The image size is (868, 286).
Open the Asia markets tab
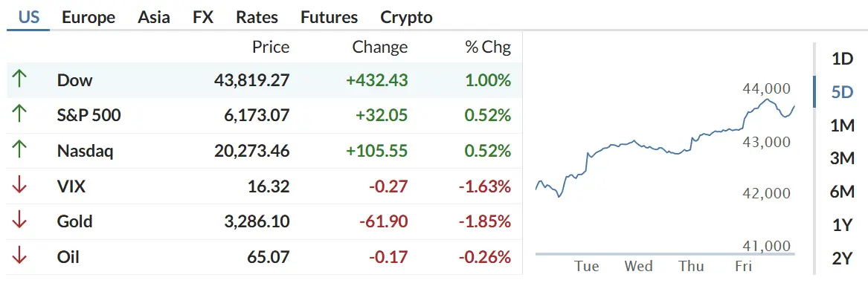[154, 18]
